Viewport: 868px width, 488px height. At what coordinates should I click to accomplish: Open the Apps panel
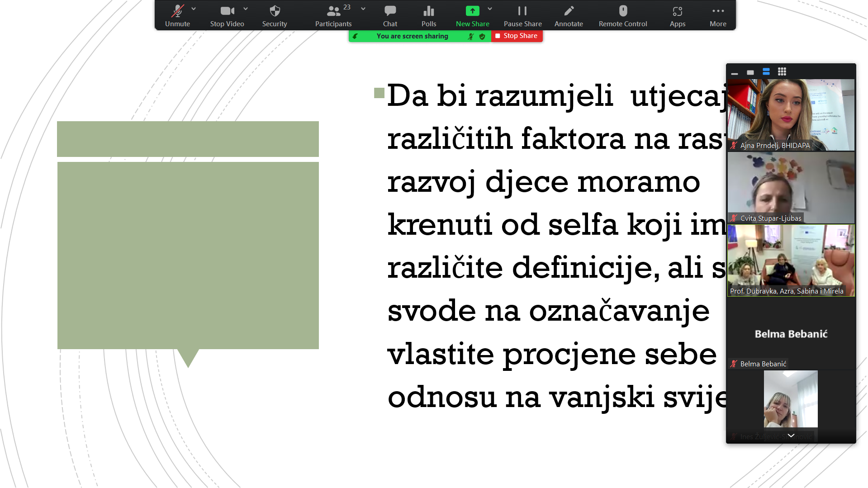677,16
